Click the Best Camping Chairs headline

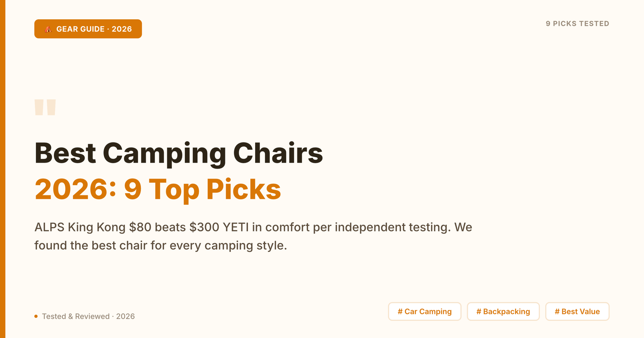tap(178, 153)
